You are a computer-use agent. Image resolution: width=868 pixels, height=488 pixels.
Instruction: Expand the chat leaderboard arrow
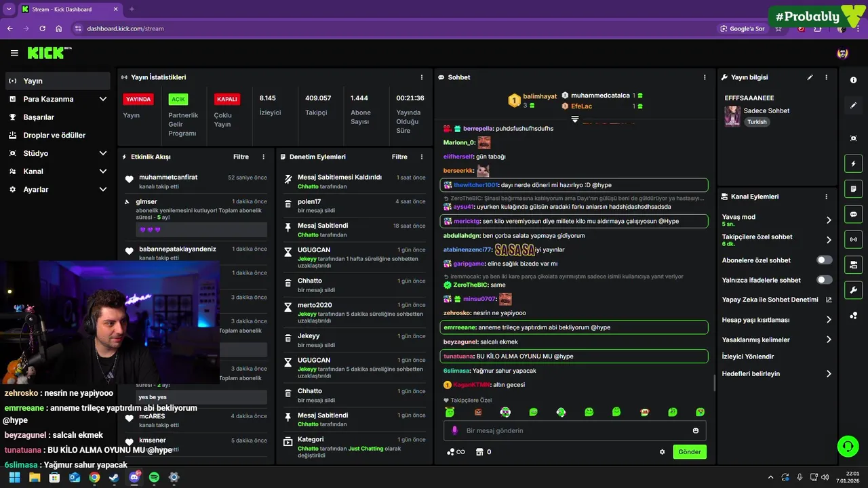point(575,119)
